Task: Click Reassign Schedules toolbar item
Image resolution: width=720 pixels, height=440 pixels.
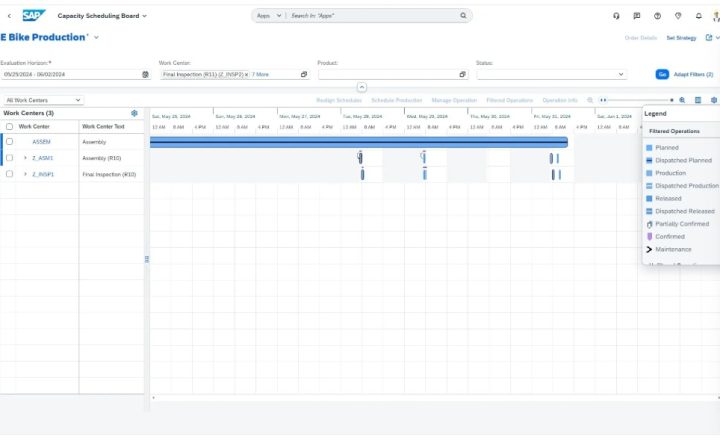Action: [x=339, y=100]
